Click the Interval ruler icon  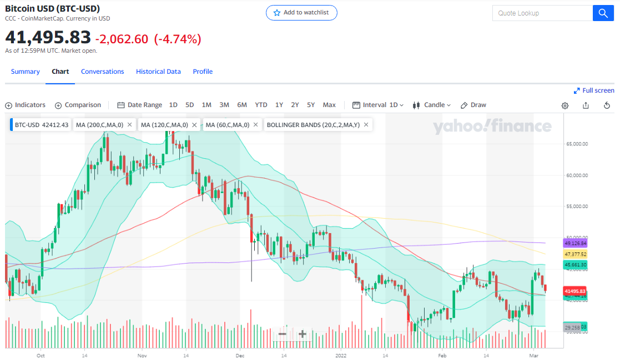click(x=356, y=105)
